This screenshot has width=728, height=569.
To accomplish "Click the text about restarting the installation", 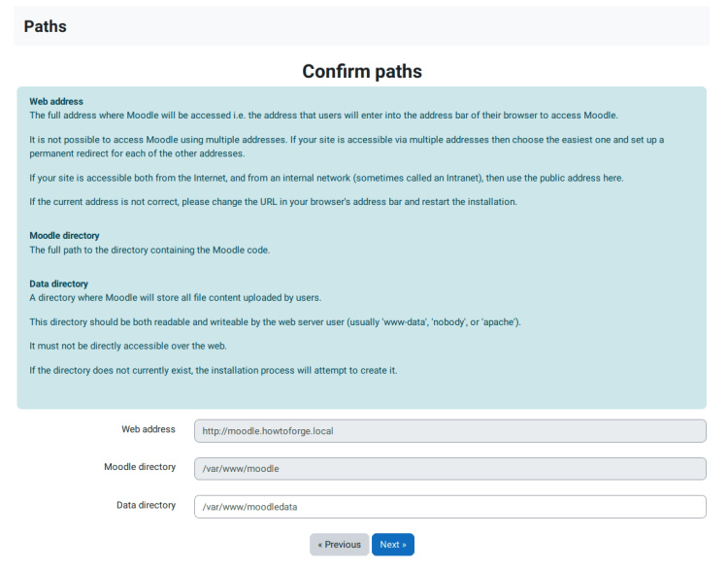I will point(273,202).
